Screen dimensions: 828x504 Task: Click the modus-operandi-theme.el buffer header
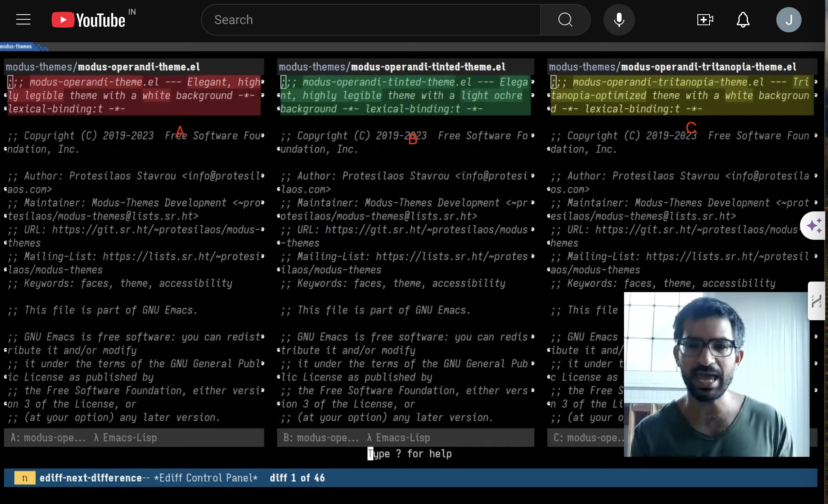[x=134, y=67]
